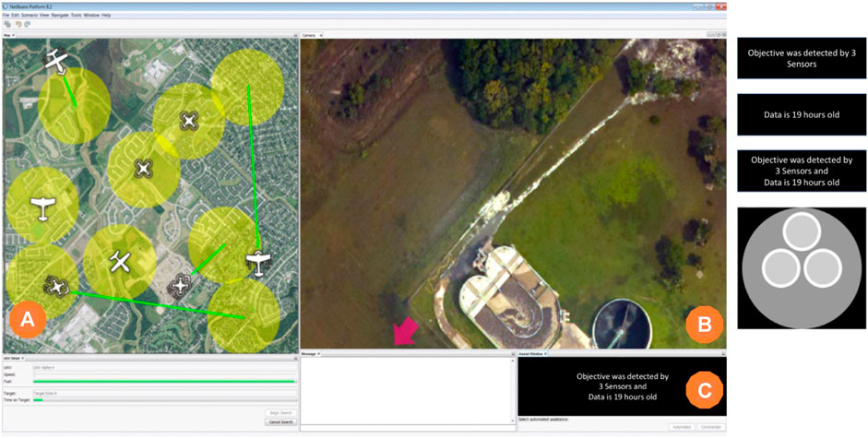868x438 pixels.
Task: Open the View menu
Action: [44, 15]
